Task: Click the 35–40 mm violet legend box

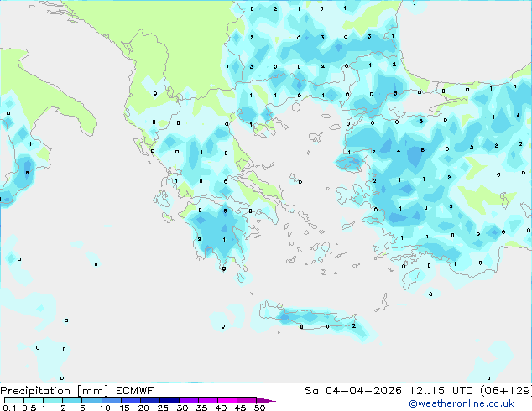Action: (208, 400)
